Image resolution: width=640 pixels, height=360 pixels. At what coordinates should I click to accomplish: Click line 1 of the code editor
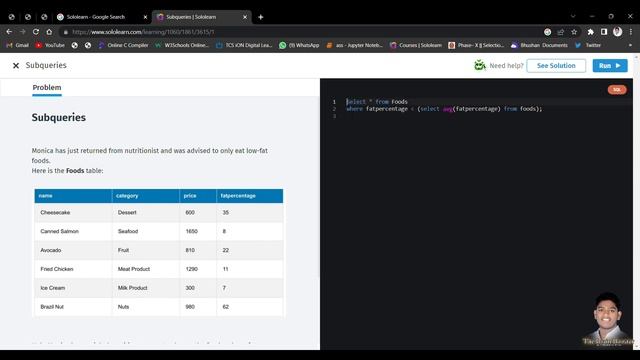point(377,102)
